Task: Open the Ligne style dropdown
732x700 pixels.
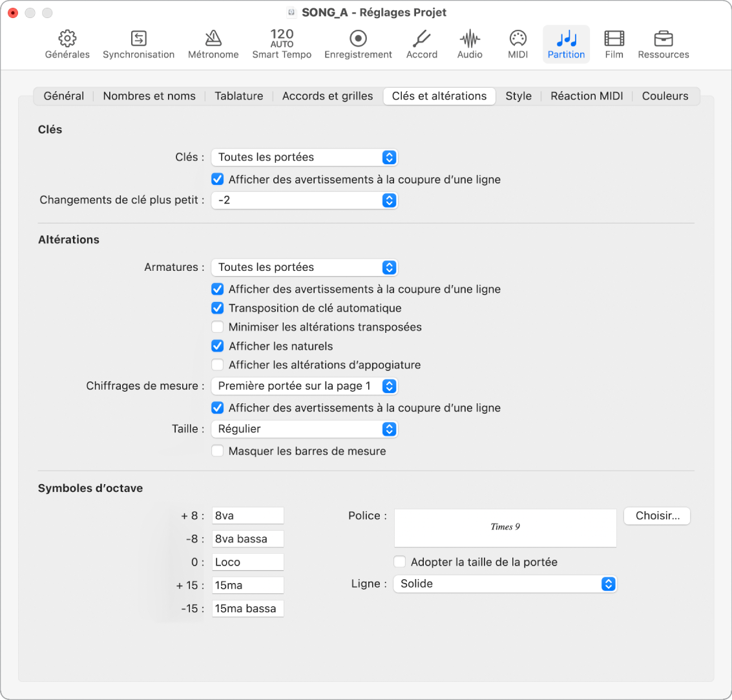Action: (505, 584)
